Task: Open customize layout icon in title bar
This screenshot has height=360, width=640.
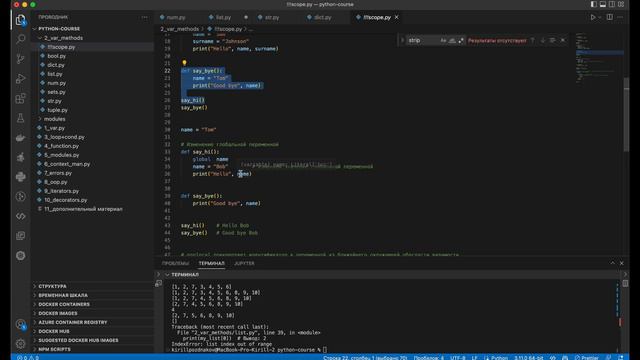Action: (x=621, y=4)
